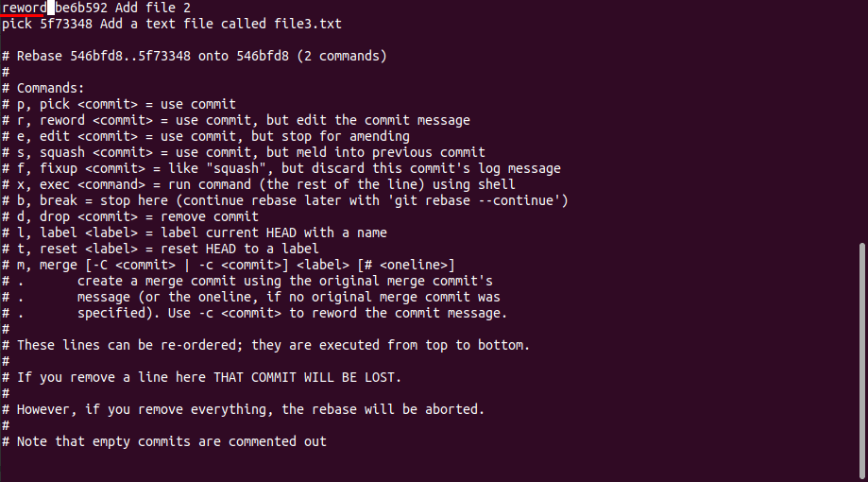Click the 'm, merge [-C <commit>' help line
The height and width of the screenshot is (482, 868).
(x=228, y=265)
